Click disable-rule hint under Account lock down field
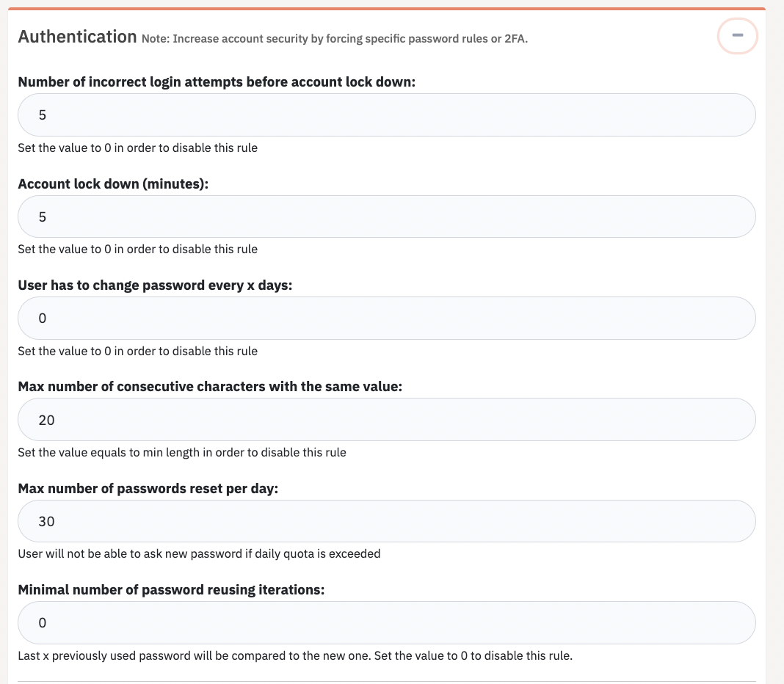Image resolution: width=784 pixels, height=684 pixels. click(x=137, y=249)
